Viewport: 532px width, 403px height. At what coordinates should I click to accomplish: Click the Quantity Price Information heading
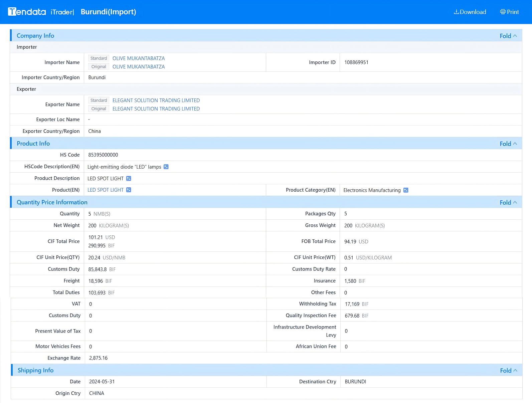click(x=52, y=202)
